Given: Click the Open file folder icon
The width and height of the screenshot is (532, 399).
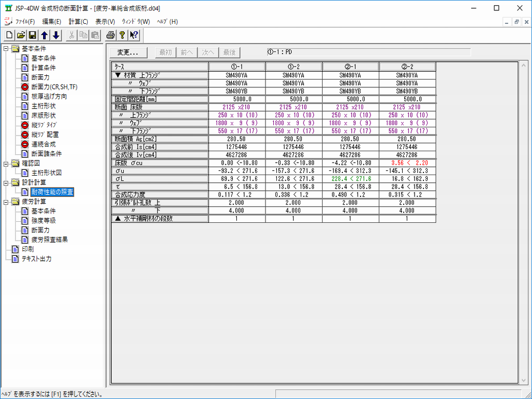Looking at the screenshot, I should click(21, 35).
